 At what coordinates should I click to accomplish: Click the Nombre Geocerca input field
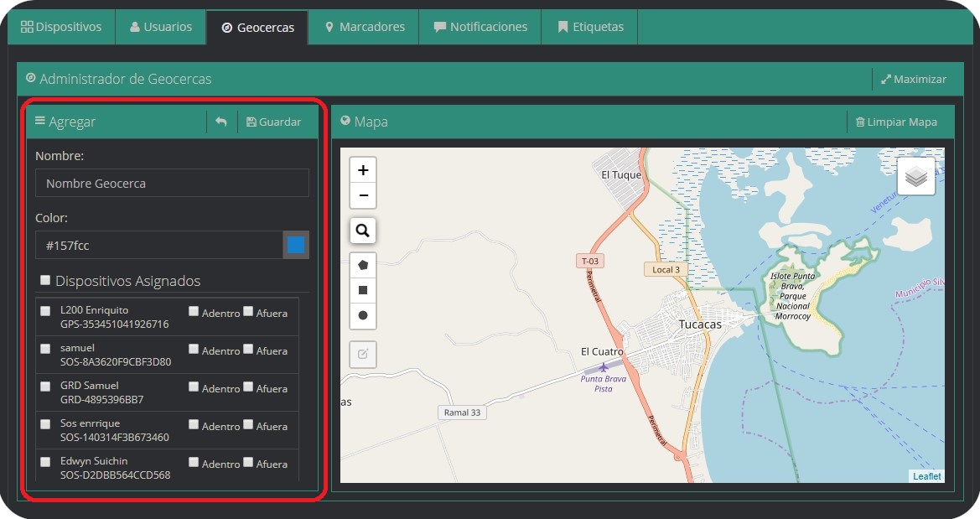172,183
